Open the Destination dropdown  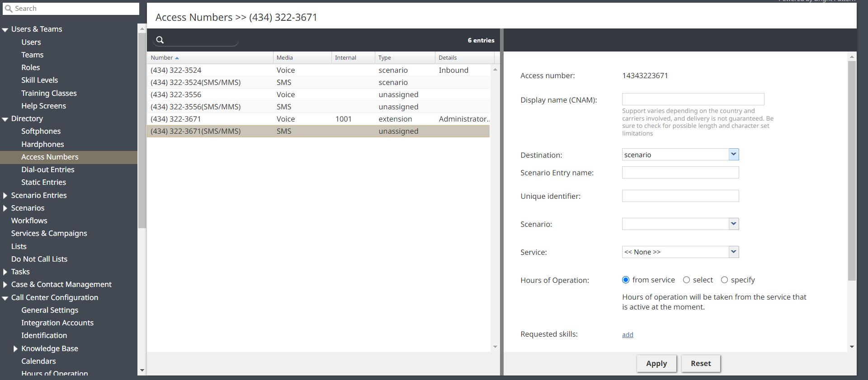733,155
